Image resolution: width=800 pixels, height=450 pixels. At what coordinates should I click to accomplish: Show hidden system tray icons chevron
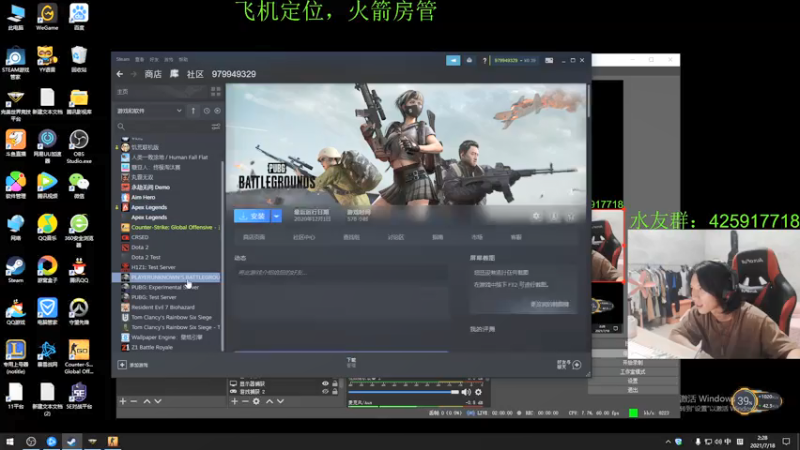point(668,442)
